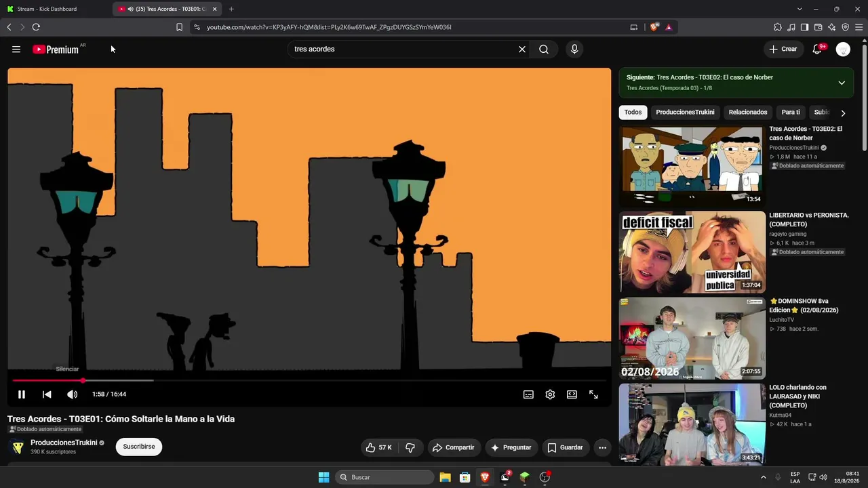Image resolution: width=868 pixels, height=488 pixels.
Task: Open the account avatar menu
Action: pyautogui.click(x=843, y=49)
